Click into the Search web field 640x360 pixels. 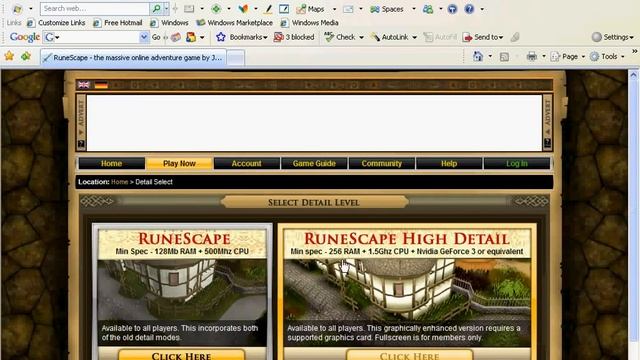[95, 8]
